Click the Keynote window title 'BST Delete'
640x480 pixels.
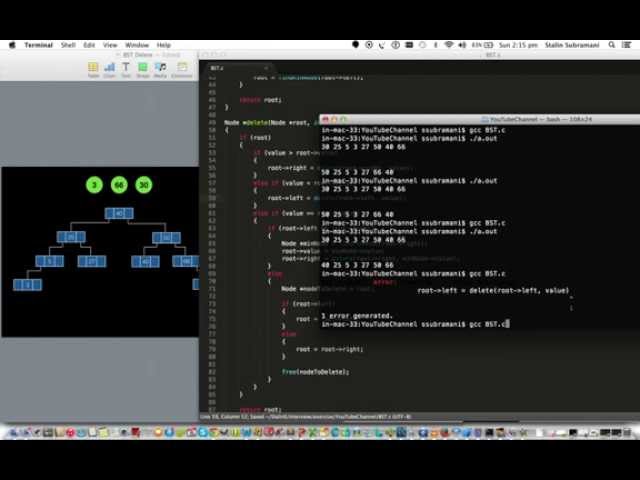138,55
